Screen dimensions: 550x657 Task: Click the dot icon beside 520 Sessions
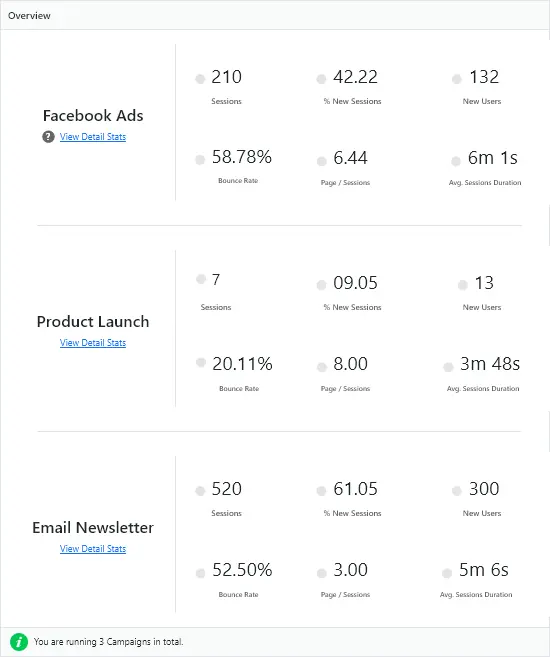coord(200,491)
